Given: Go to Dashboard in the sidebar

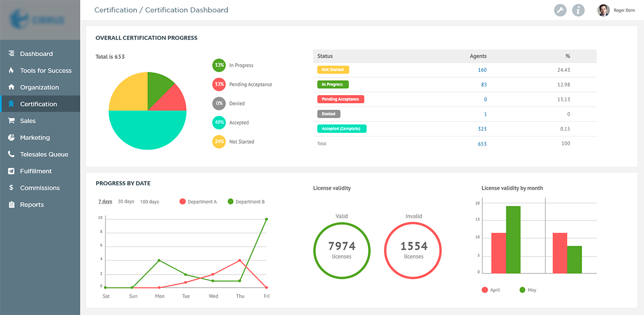Looking at the screenshot, I should click(x=36, y=54).
